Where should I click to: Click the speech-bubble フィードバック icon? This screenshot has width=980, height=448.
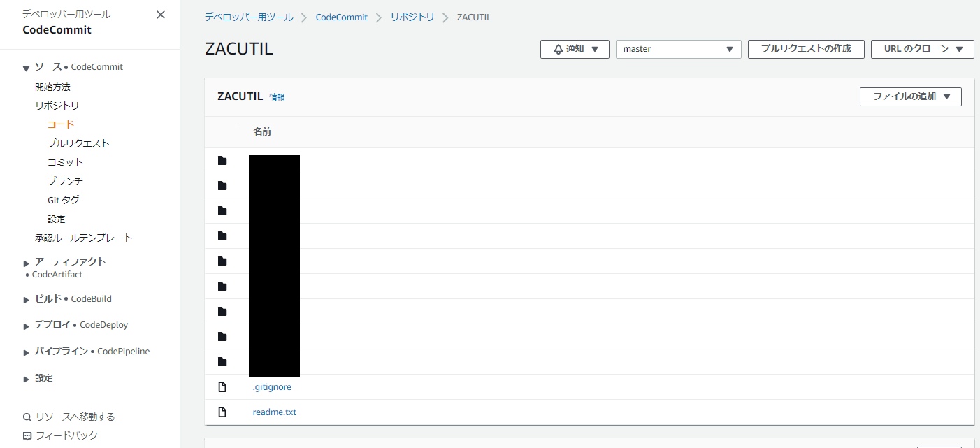(x=27, y=435)
